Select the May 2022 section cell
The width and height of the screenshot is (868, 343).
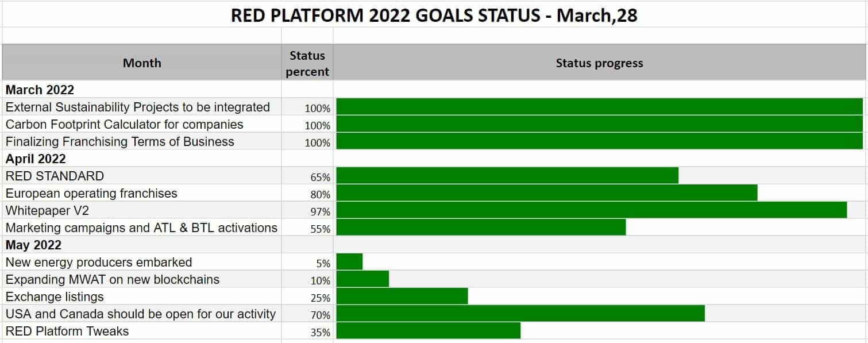[142, 245]
